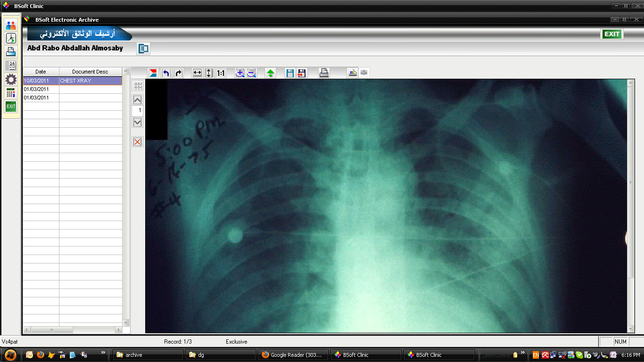Viewport: 644px width, 362px height.
Task: Click the chest X-ray image in viewer
Action: point(386,206)
